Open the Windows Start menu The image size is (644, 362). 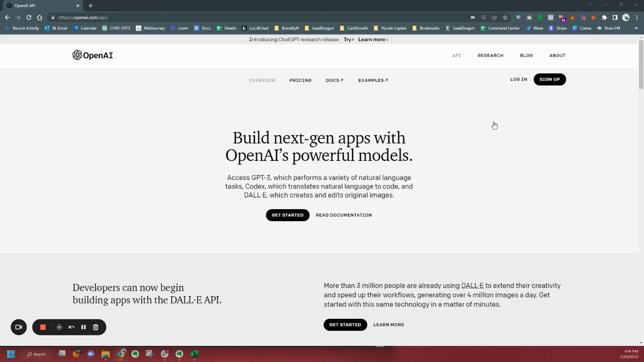[x=11, y=354]
